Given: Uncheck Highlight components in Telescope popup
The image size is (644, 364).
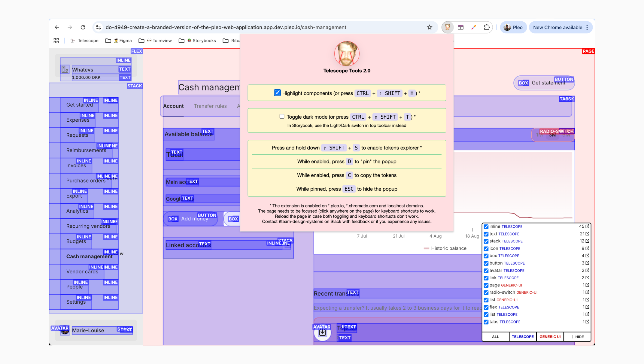Looking at the screenshot, I should coord(277,93).
